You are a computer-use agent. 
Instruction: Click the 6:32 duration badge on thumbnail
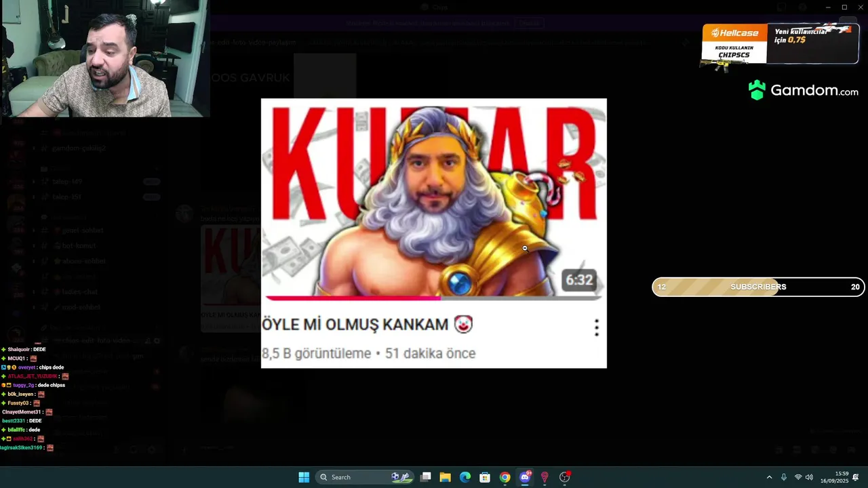click(579, 280)
